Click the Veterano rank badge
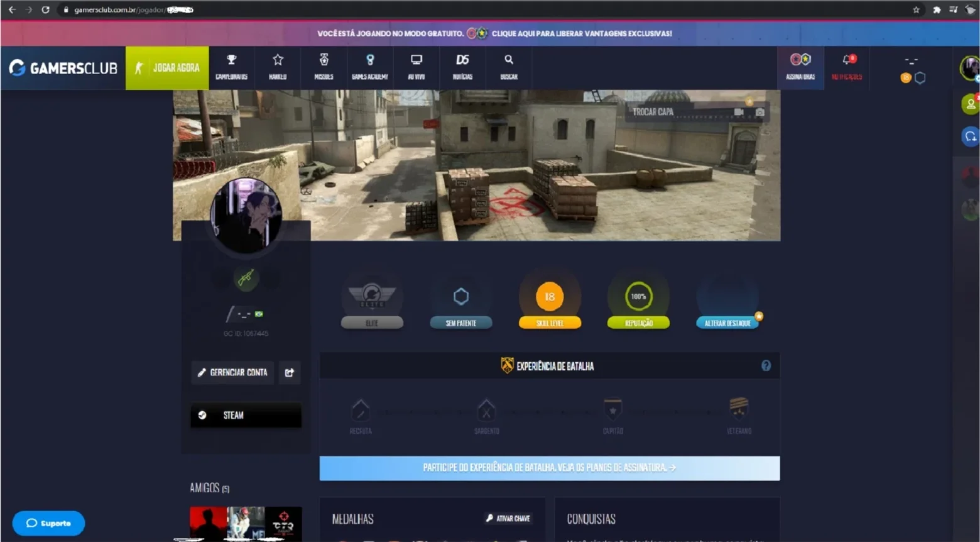Viewport: 980px width, 542px height. [x=739, y=409]
